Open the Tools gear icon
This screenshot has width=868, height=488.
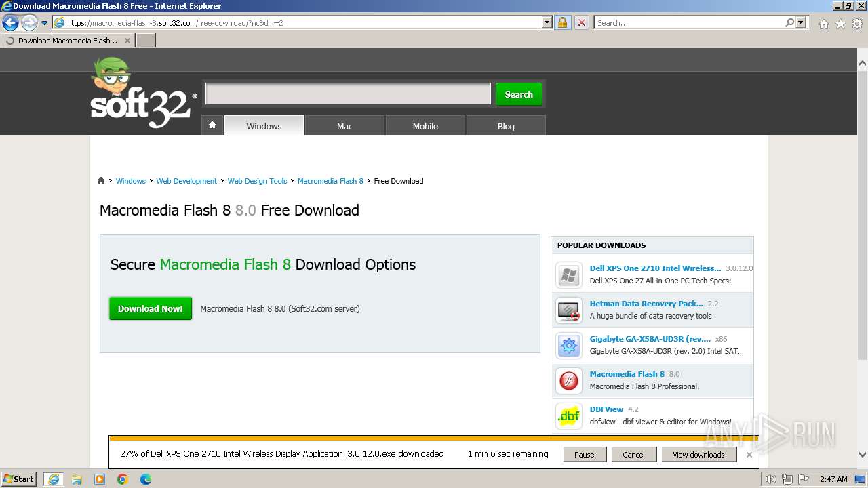[857, 24]
